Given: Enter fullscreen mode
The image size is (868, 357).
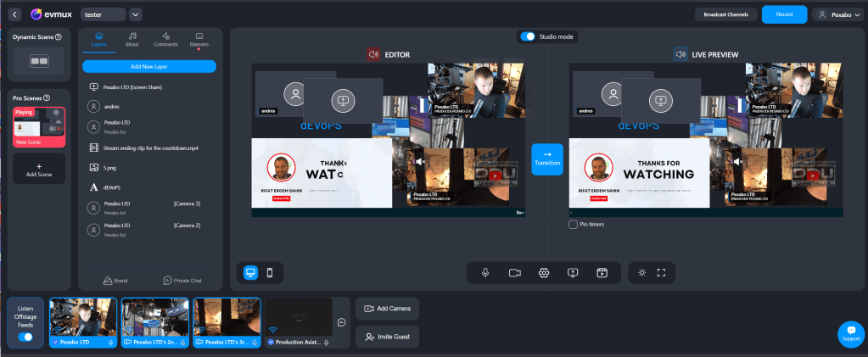Looking at the screenshot, I should [x=661, y=273].
